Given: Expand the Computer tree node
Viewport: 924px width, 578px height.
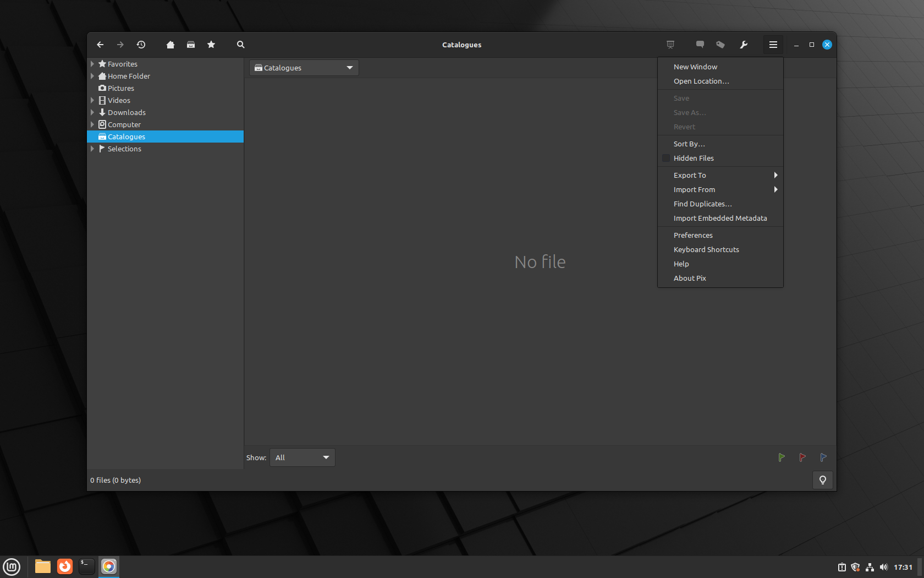Looking at the screenshot, I should (x=92, y=124).
